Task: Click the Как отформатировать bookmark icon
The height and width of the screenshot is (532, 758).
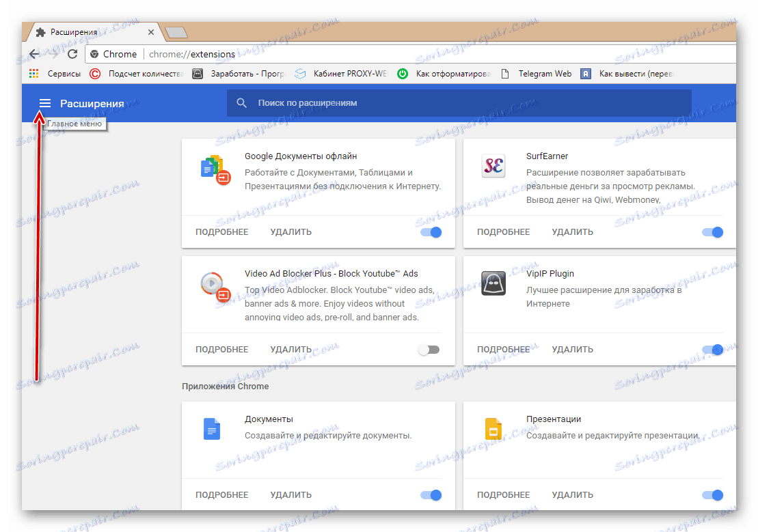Action: click(x=402, y=74)
